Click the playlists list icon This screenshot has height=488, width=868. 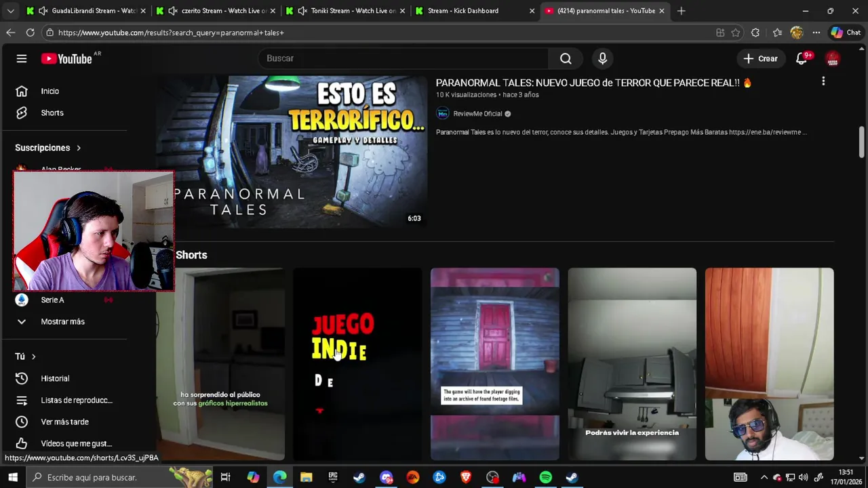click(22, 400)
